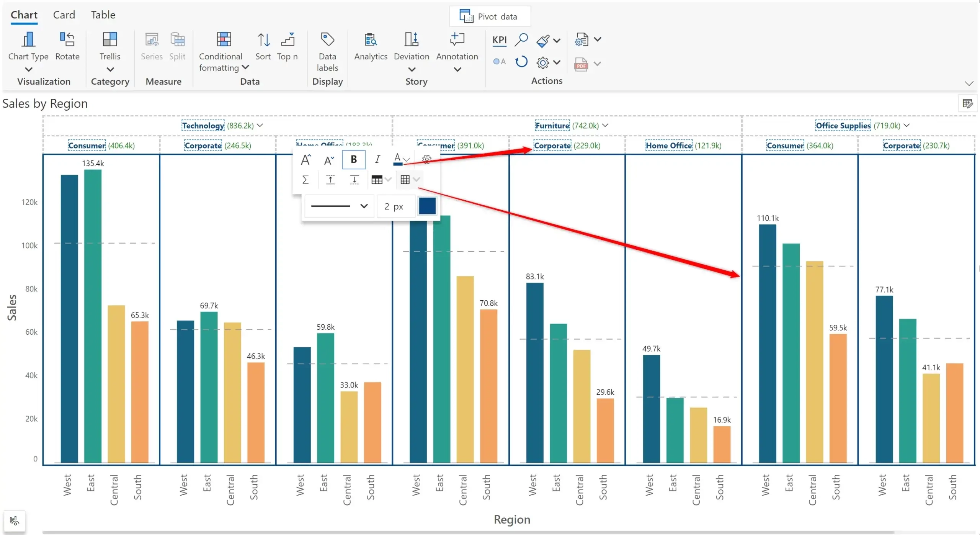Click the Region axis title

point(512,519)
